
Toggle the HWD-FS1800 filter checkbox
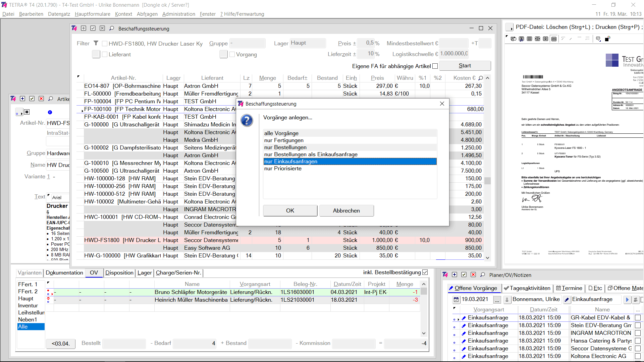pos(105,44)
